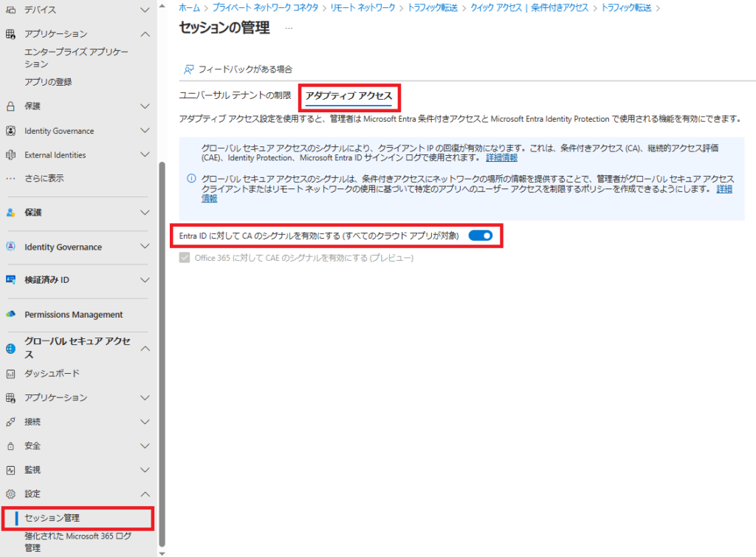Screen dimensions: 756x557
Task: Expand the 監視 chevron
Action: point(145,470)
